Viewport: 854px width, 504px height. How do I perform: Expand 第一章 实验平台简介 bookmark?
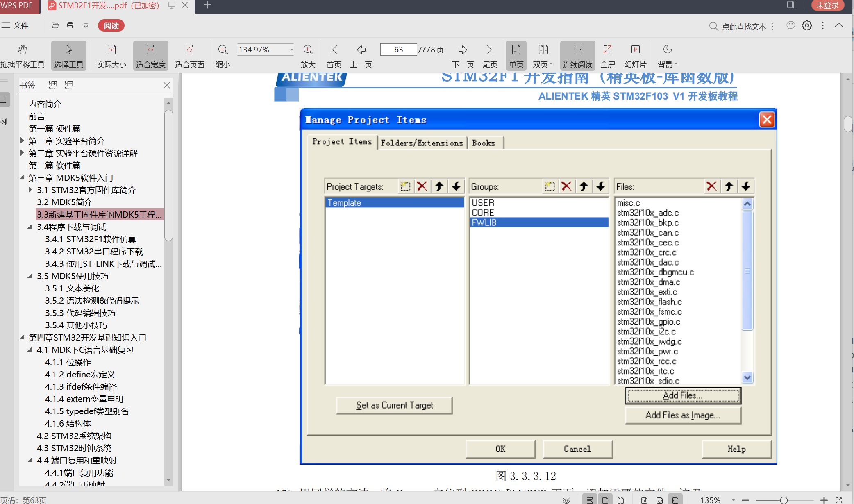click(x=22, y=141)
